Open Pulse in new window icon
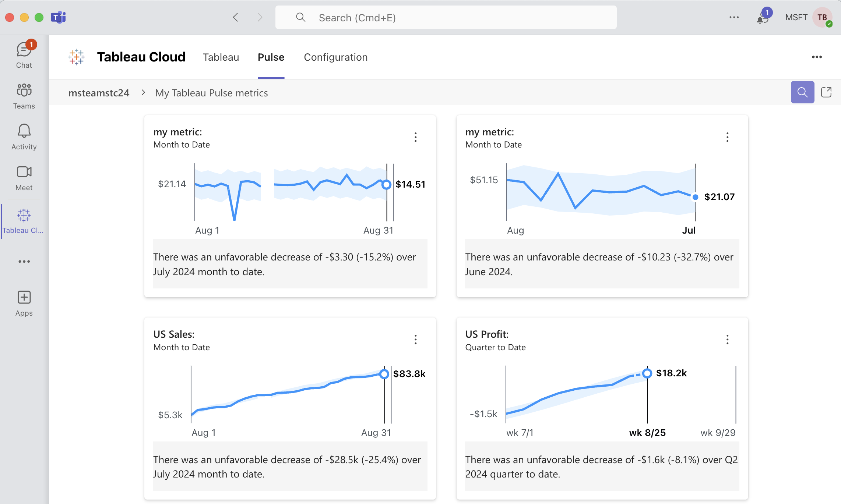The height and width of the screenshot is (504, 841). [826, 92]
